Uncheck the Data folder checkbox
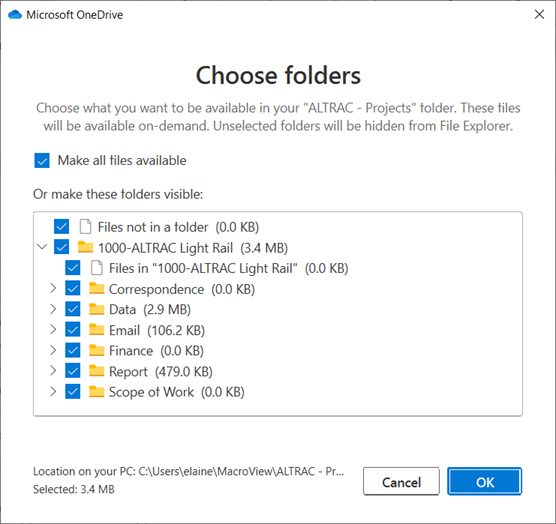 click(73, 309)
